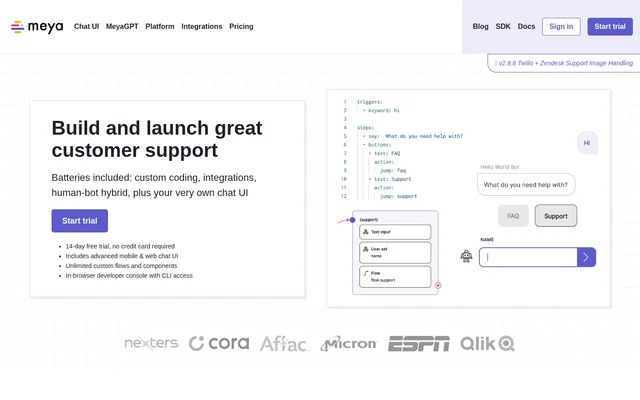Click the triggers: code line
640x400 pixels.
[x=370, y=102]
